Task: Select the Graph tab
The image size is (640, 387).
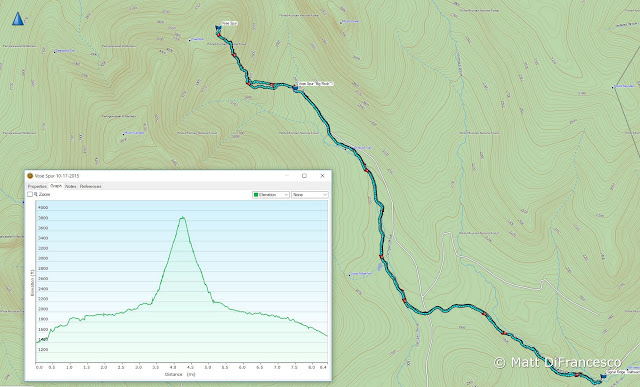Action: point(56,186)
